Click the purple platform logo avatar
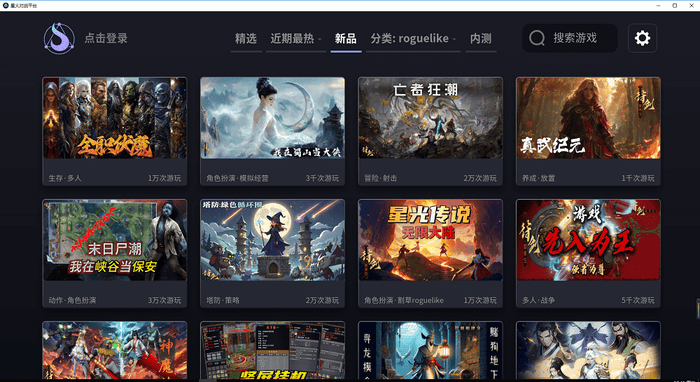Viewport: 700px width, 382px height. pos(59,38)
